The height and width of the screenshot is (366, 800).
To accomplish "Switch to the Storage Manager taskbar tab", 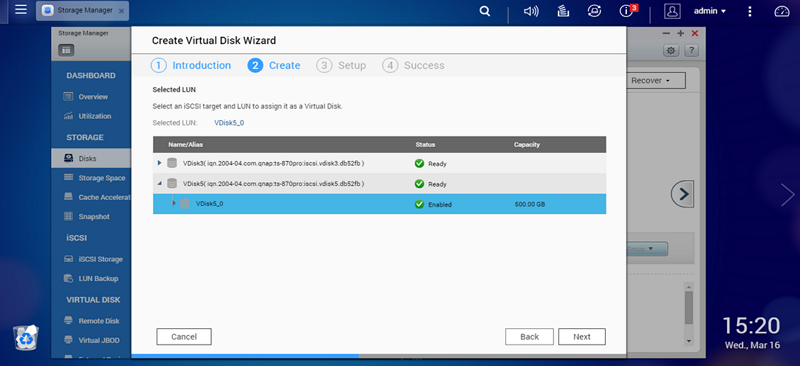I will 82,10.
